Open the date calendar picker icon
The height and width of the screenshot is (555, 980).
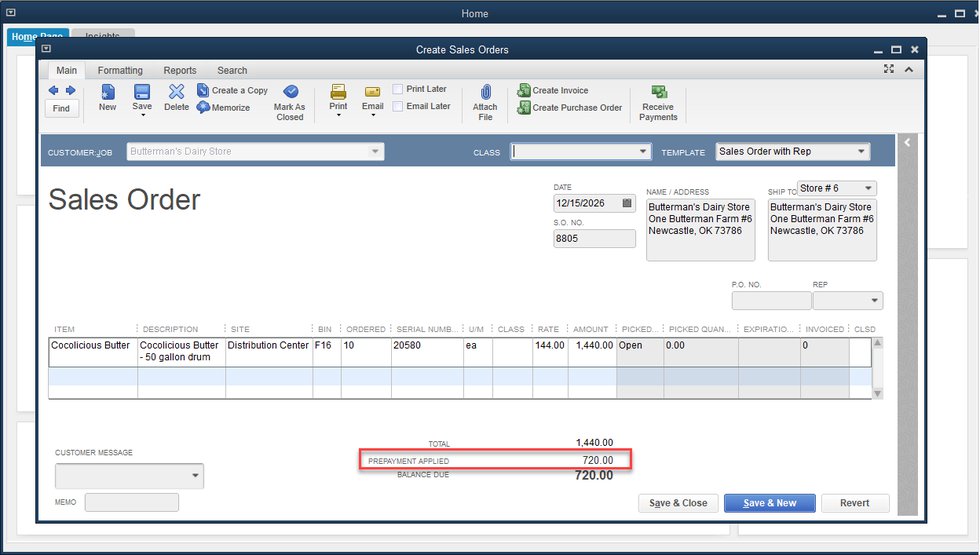tap(627, 203)
